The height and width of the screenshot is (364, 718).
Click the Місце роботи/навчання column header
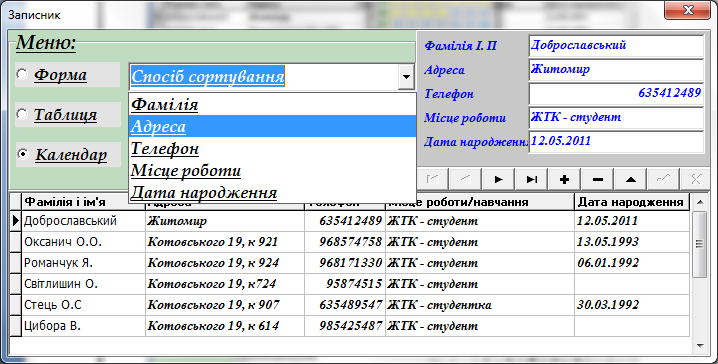point(480,202)
